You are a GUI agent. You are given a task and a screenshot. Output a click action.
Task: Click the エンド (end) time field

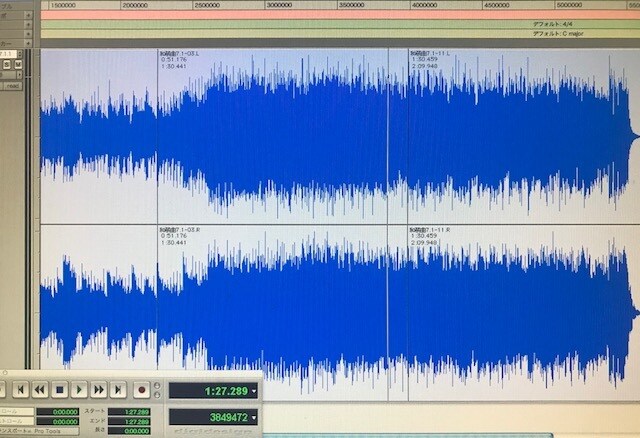[129, 421]
